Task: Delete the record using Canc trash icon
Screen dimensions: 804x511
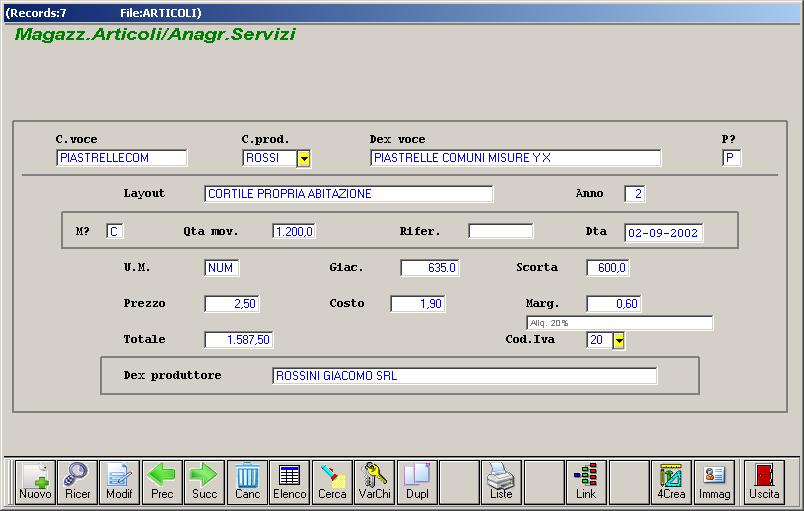Action: point(247,481)
